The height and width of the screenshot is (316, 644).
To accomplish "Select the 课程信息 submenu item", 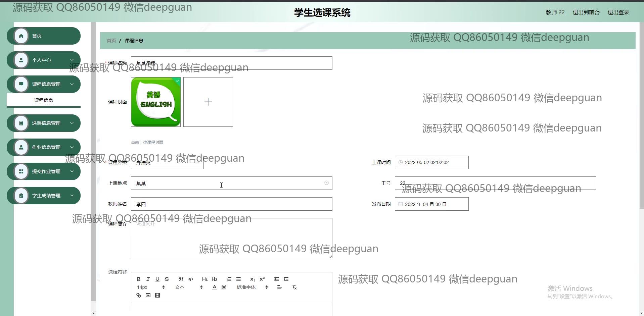I will [x=44, y=100].
